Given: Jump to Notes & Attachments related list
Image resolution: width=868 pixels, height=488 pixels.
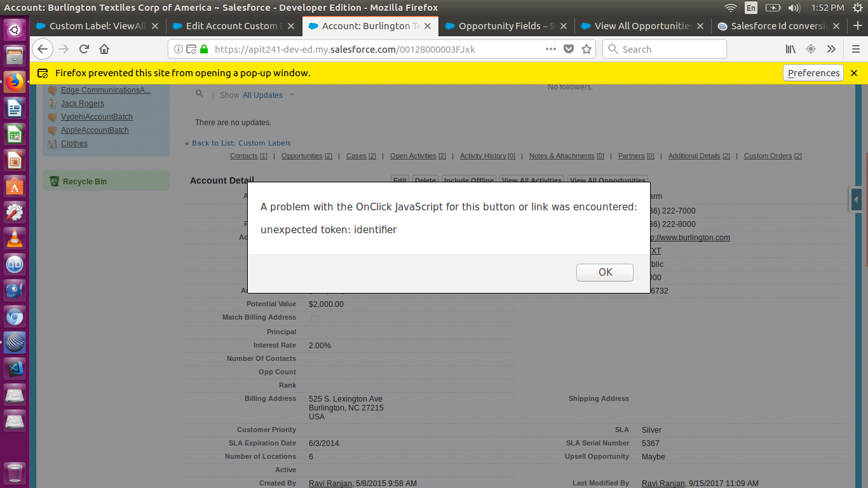Looking at the screenshot, I should click(567, 156).
